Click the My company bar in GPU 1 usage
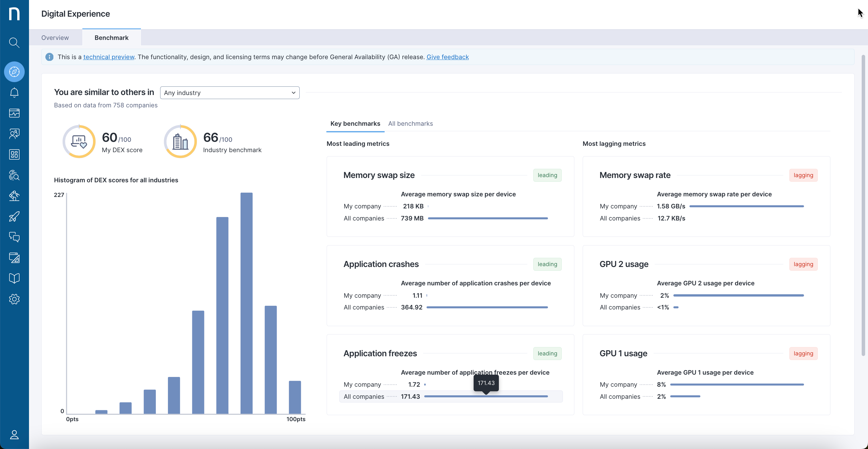 point(737,384)
